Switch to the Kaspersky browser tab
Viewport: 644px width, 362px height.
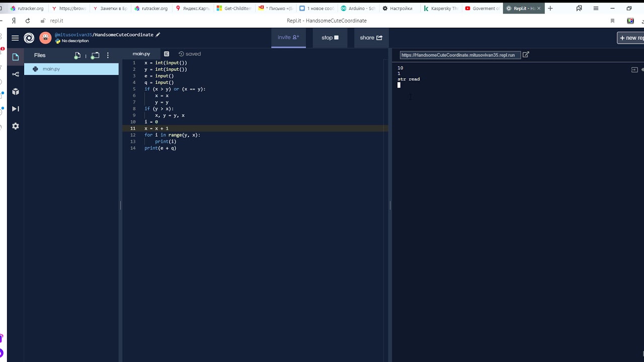440,8
